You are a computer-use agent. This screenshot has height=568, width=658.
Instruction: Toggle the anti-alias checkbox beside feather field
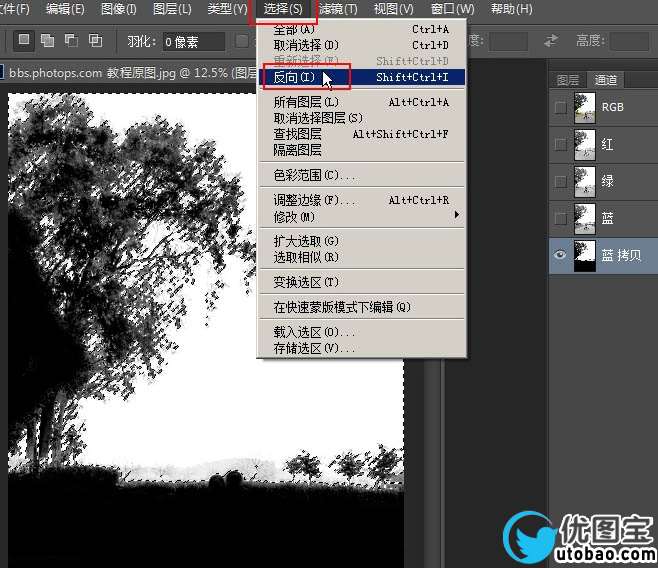click(242, 41)
